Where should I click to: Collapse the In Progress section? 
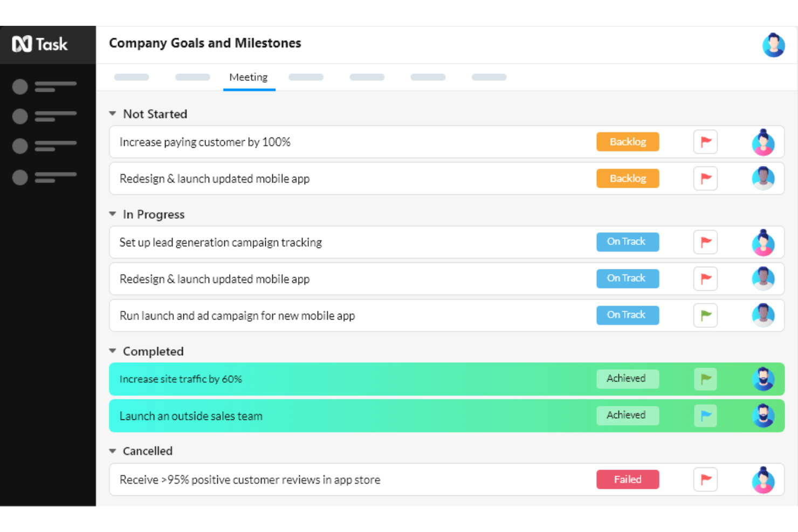(112, 213)
